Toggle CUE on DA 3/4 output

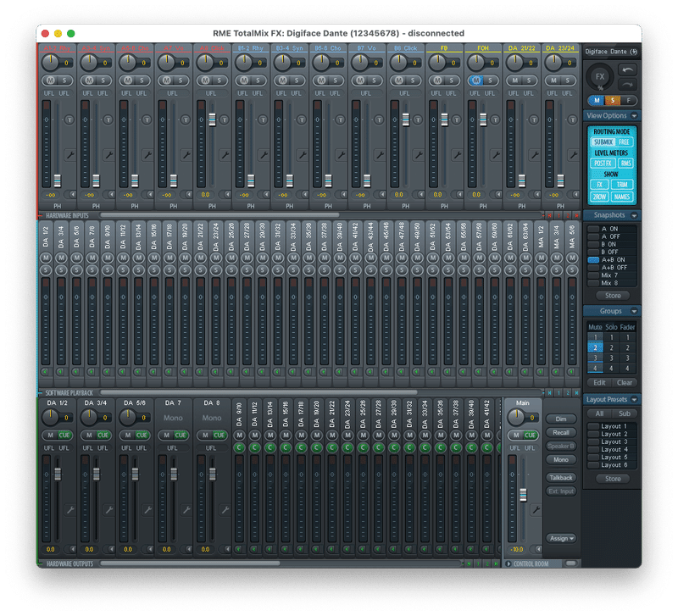(x=103, y=436)
